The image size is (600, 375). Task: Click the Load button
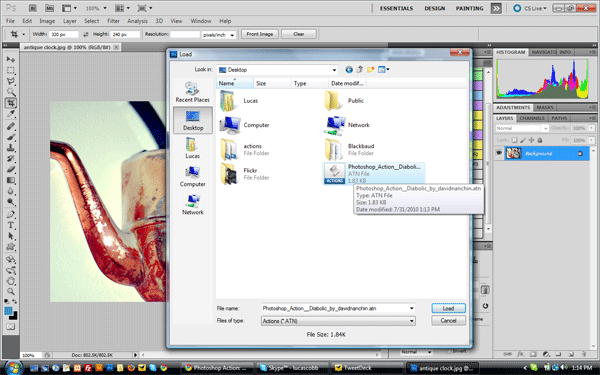tap(448, 308)
